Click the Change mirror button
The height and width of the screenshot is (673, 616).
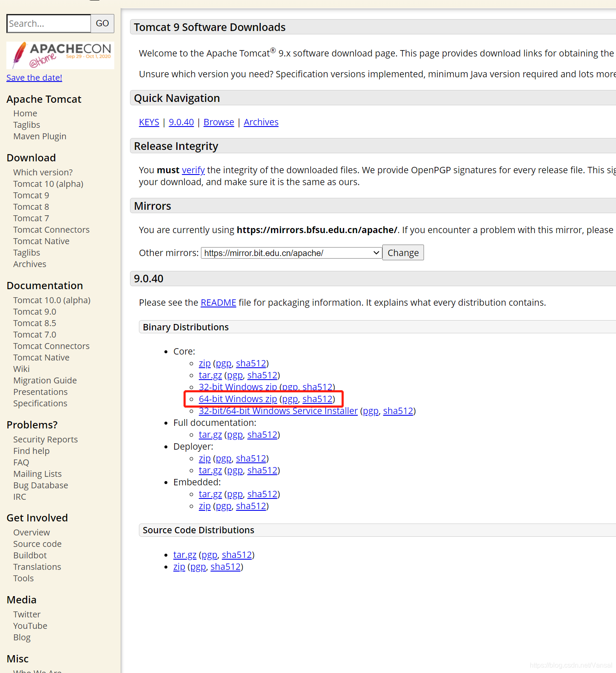click(403, 253)
